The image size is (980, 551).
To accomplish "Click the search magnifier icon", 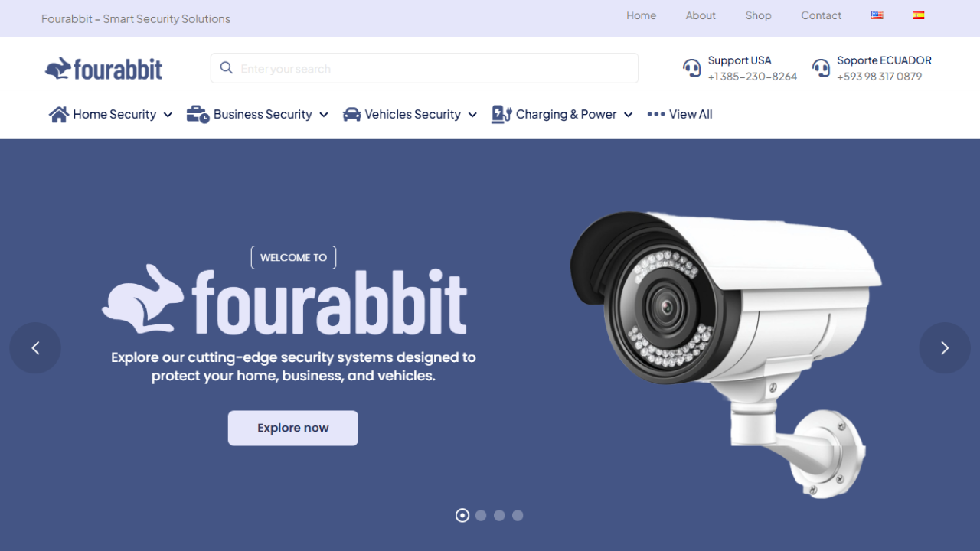I will pos(227,68).
